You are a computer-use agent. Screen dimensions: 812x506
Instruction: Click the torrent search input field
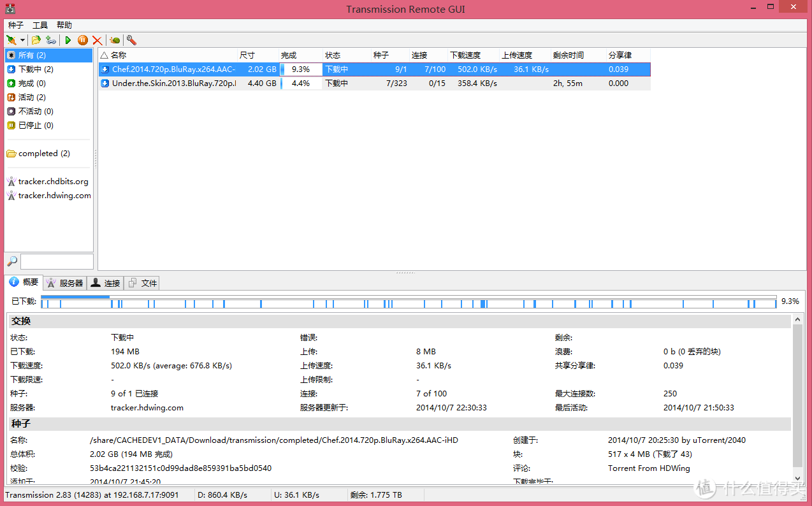click(57, 261)
